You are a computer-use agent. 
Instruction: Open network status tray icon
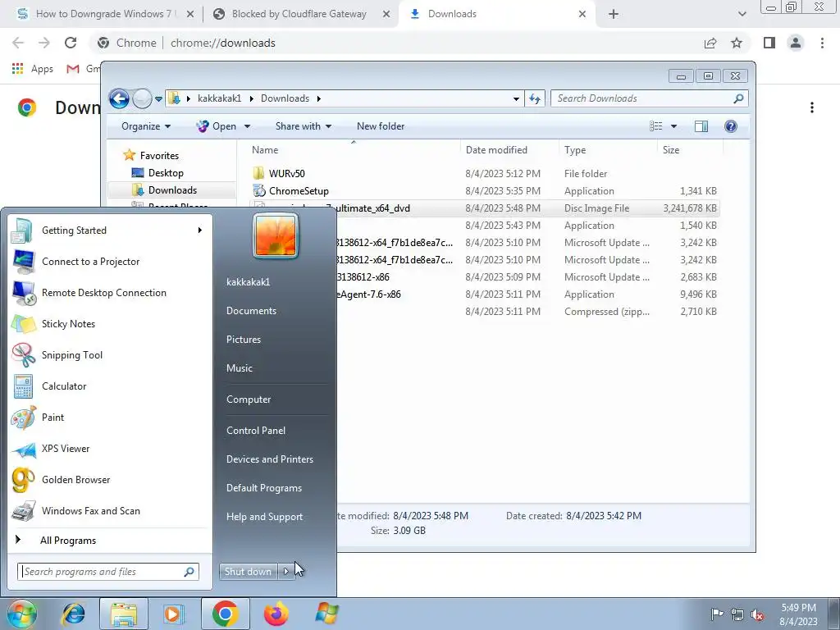(737, 614)
